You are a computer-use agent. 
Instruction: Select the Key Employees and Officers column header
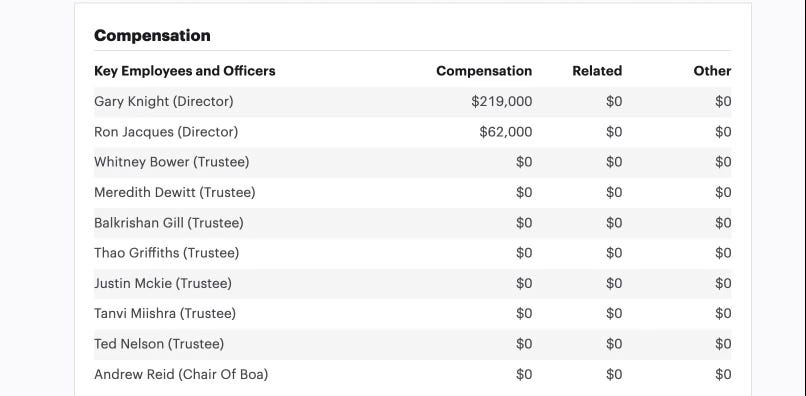point(185,71)
